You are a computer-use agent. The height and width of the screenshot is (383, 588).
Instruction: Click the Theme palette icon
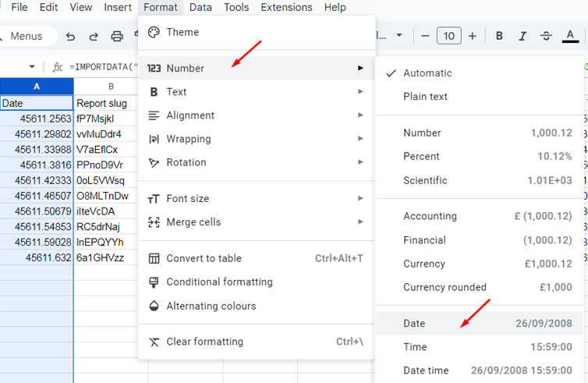click(154, 32)
